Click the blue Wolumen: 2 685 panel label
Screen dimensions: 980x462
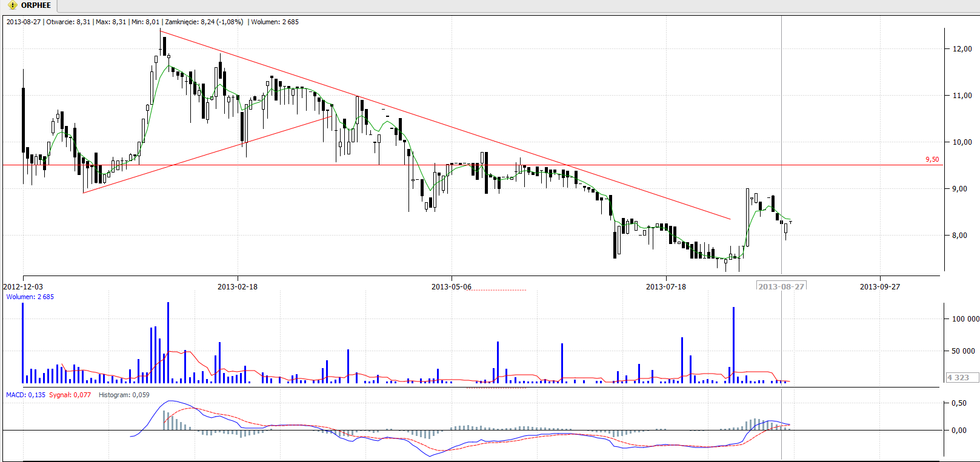click(x=30, y=297)
